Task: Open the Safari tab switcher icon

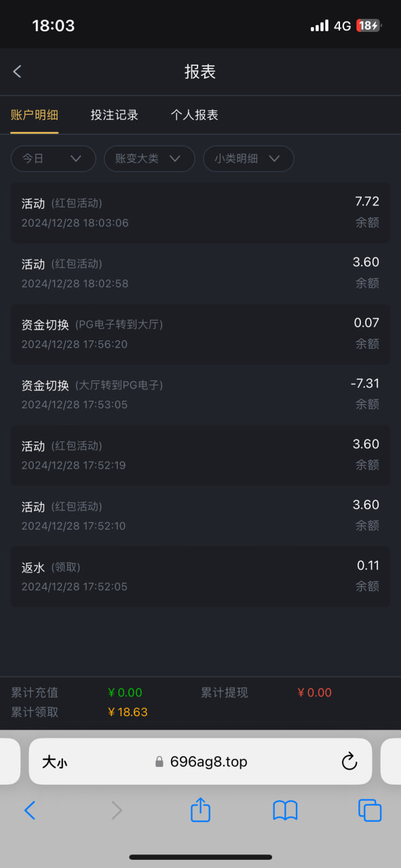Action: pyautogui.click(x=370, y=810)
